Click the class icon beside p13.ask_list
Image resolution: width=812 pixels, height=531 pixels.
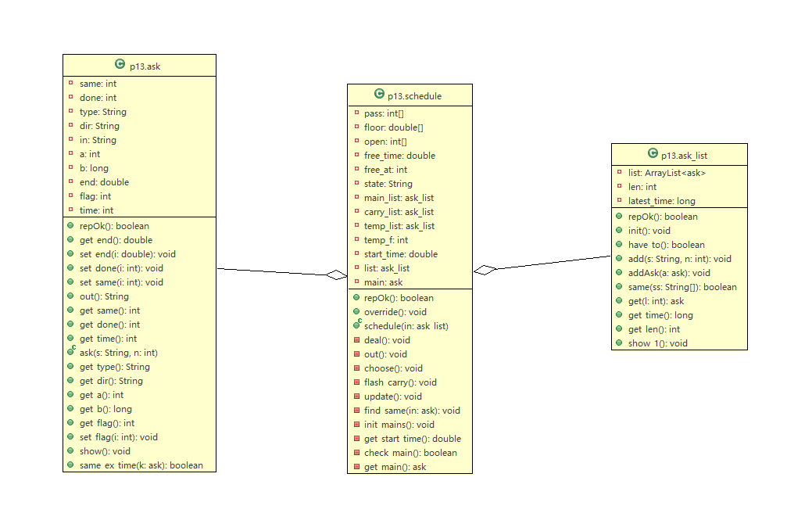pos(653,154)
